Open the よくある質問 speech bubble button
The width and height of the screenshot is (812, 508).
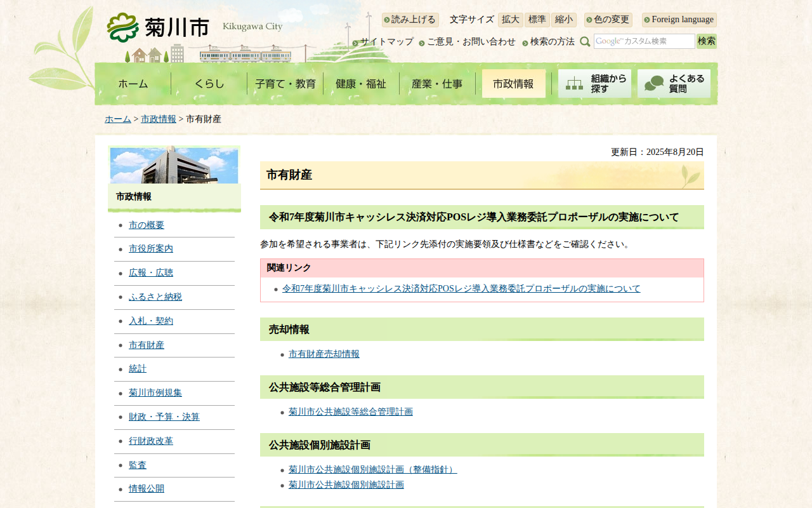[x=674, y=83]
